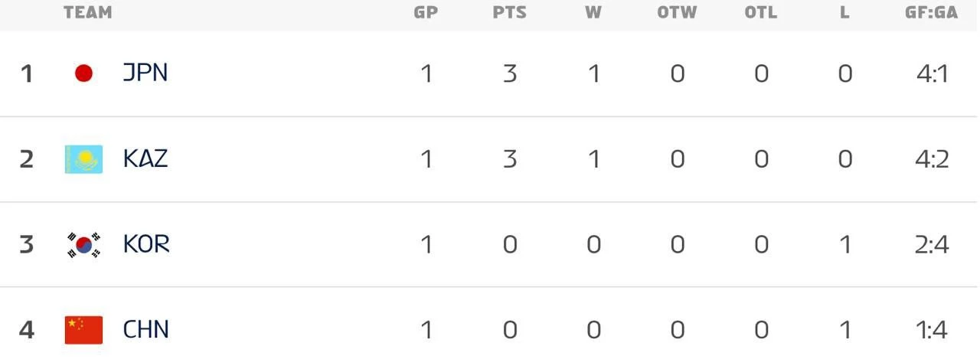Click the L column header

tap(844, 13)
